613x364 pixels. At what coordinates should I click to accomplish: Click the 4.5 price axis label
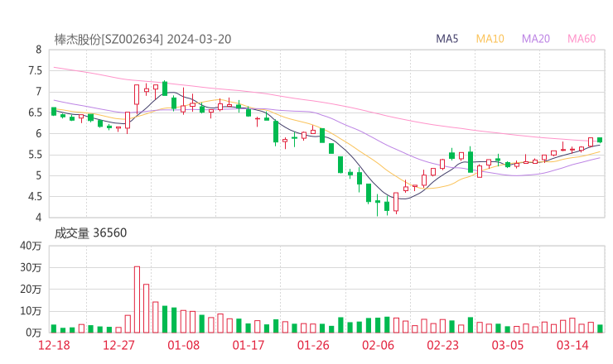35,196
